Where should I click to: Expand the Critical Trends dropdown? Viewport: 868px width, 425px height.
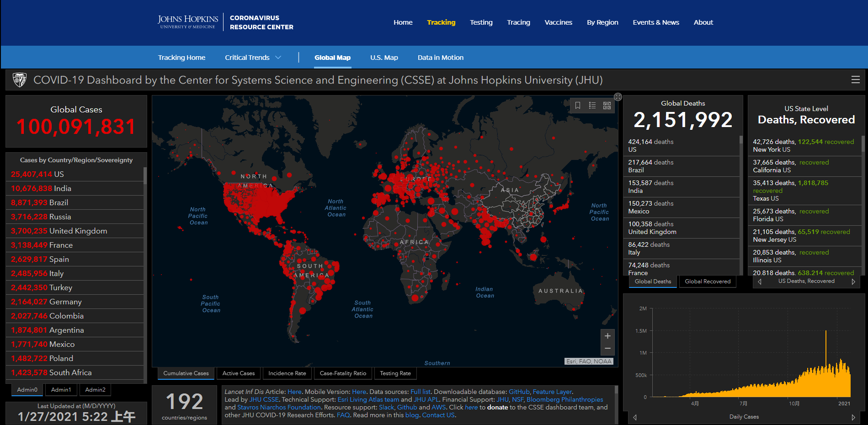pos(253,58)
